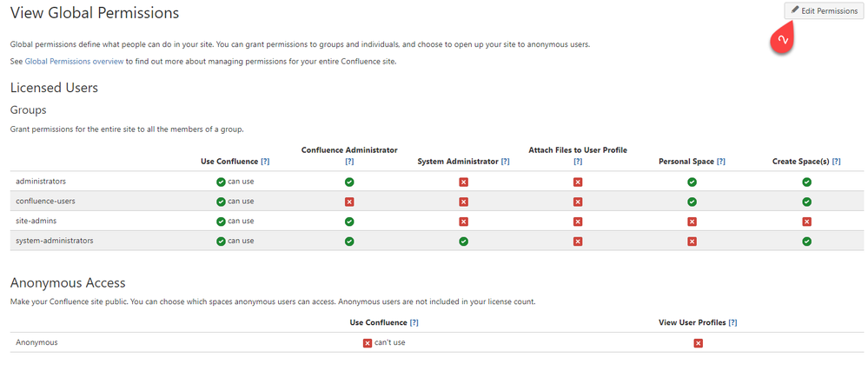Screen dimensions: 868x384
Task: Select the system-administrators group name
Action: click(54, 241)
